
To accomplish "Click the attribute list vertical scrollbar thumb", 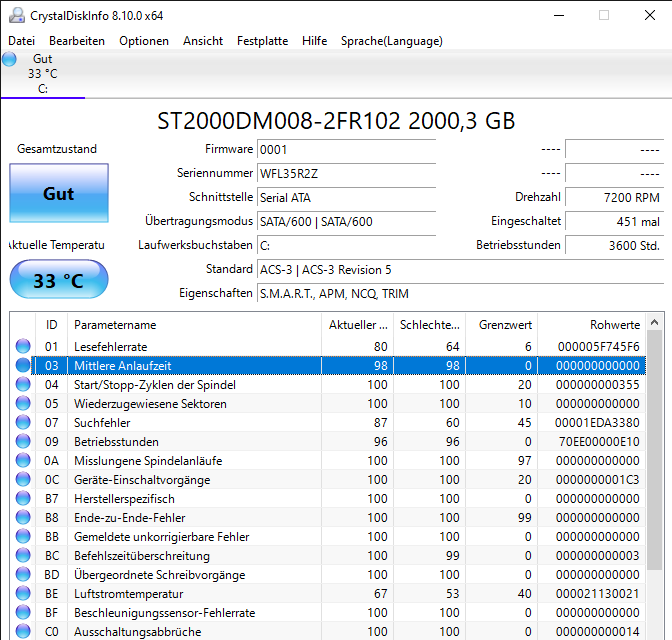I will (654, 450).
